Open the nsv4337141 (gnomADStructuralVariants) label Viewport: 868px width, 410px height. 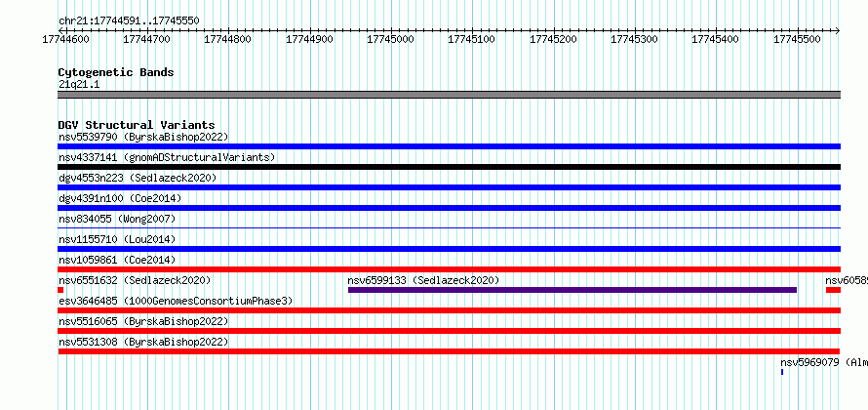[167, 157]
